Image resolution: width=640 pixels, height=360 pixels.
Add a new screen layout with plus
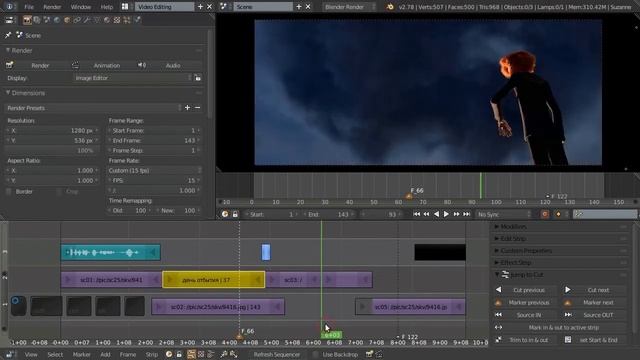(200, 7)
